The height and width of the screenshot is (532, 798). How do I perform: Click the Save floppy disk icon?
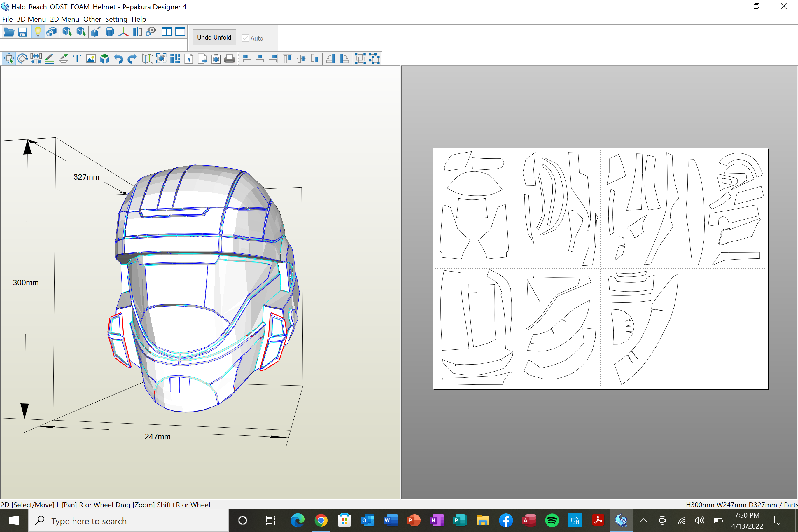click(22, 32)
